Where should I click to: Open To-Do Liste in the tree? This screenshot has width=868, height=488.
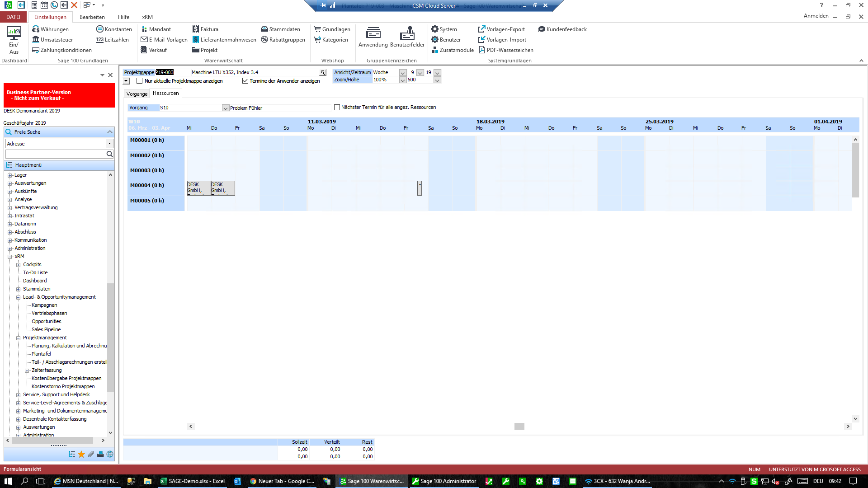(35, 272)
